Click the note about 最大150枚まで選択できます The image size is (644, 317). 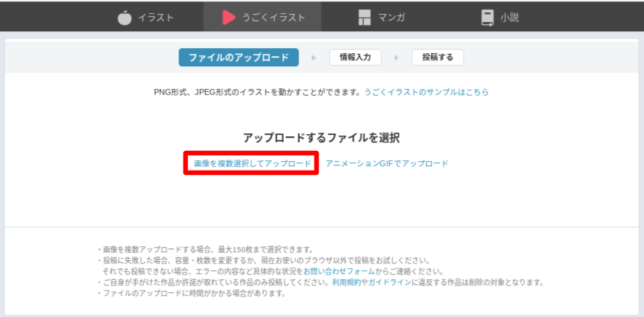pyautogui.click(x=205, y=249)
